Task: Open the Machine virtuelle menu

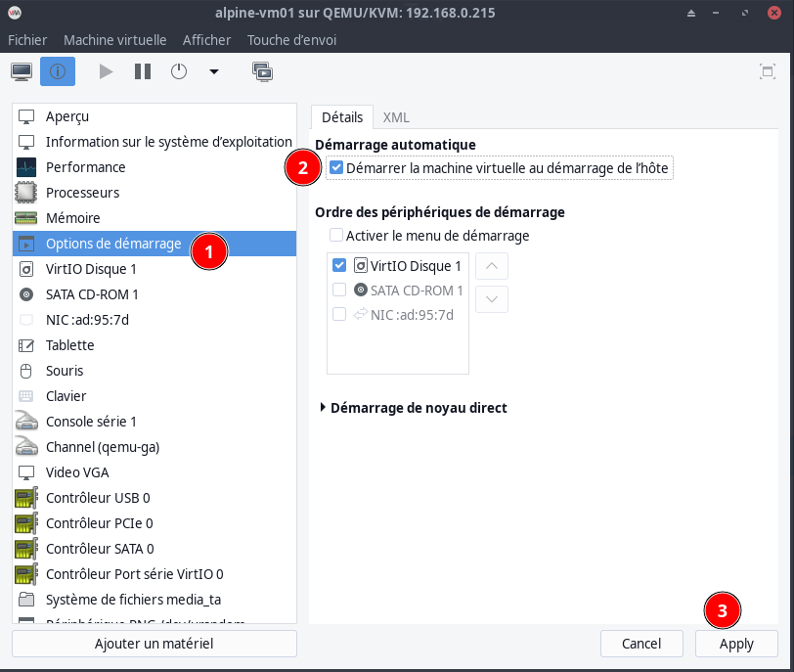Action: pos(116,40)
